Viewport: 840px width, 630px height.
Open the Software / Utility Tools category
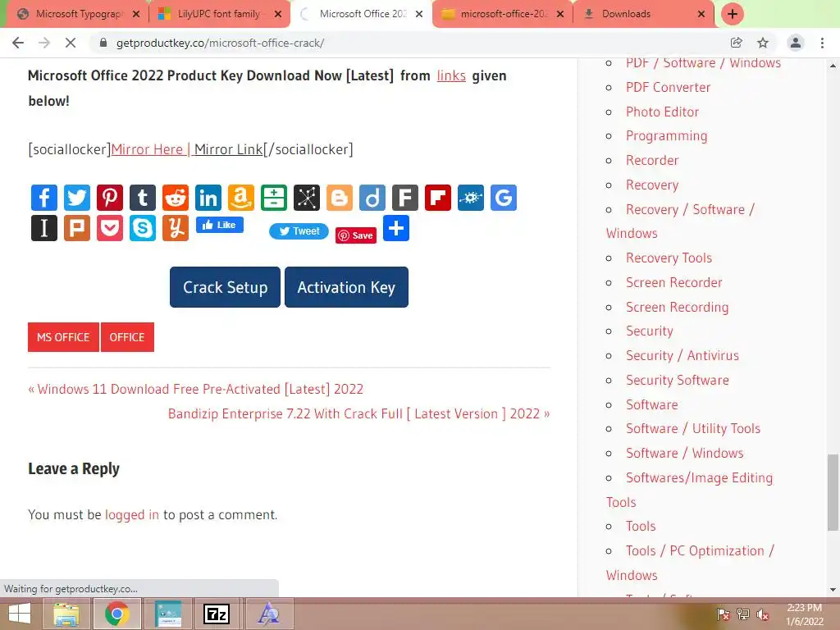click(692, 428)
